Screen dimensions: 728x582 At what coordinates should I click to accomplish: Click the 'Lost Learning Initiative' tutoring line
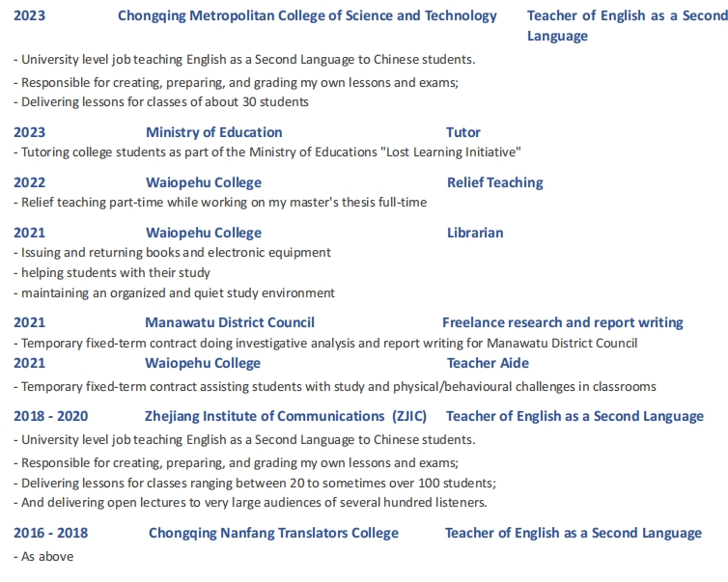267,152
